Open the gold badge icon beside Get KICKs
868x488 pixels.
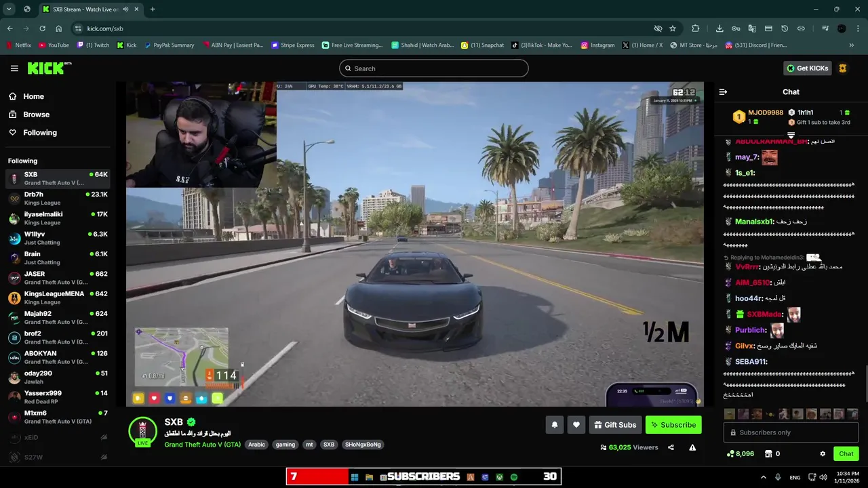pyautogui.click(x=843, y=68)
